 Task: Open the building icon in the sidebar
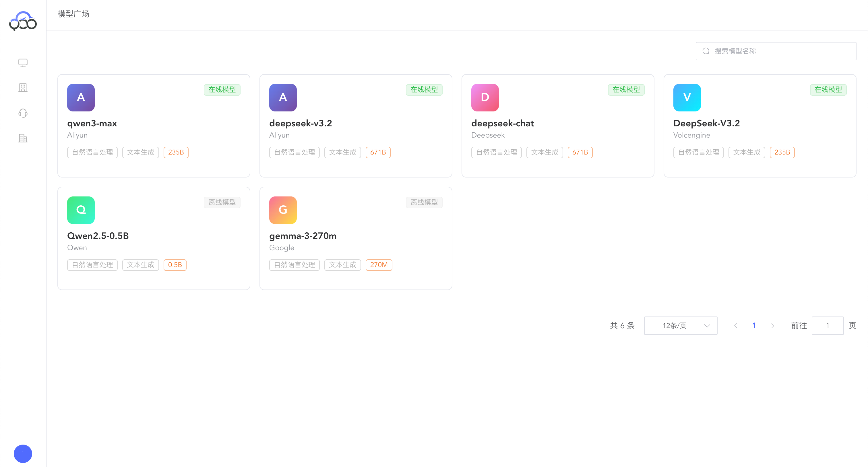click(x=23, y=88)
